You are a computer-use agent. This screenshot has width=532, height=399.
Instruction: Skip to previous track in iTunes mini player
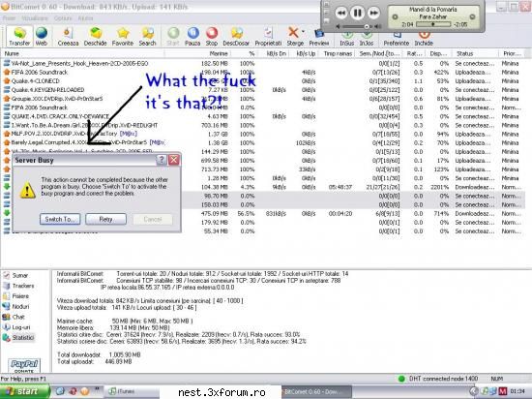[341, 14]
